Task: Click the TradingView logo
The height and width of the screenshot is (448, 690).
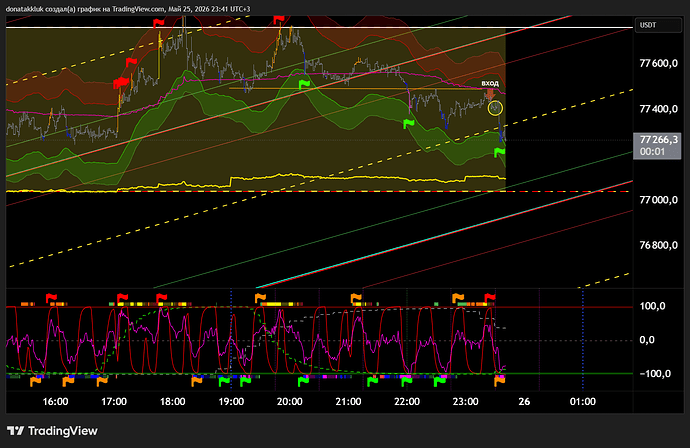Action: point(52,431)
